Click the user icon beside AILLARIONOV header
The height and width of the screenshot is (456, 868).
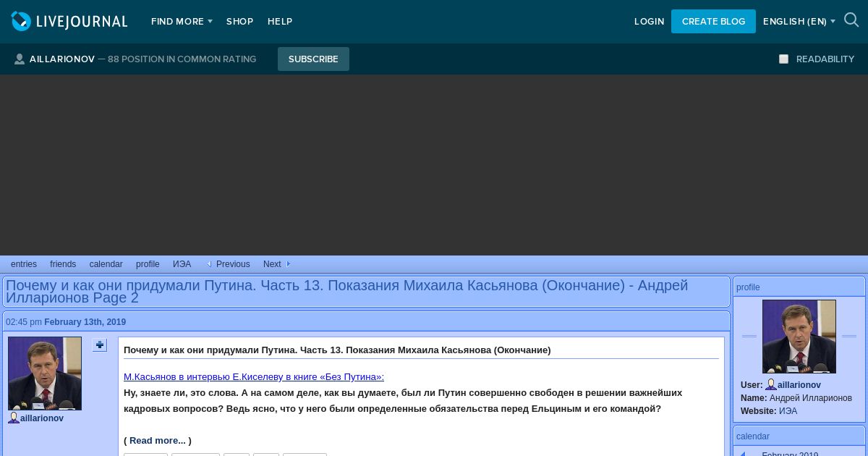[20, 59]
